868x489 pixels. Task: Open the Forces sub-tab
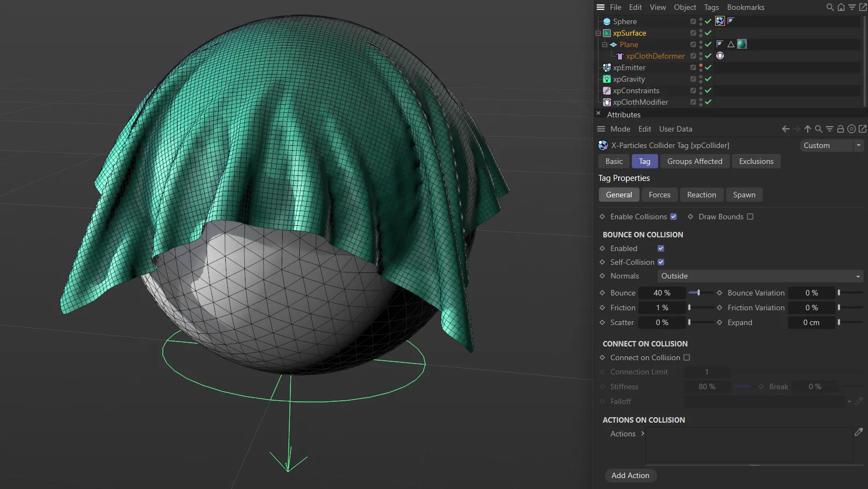[x=660, y=195]
